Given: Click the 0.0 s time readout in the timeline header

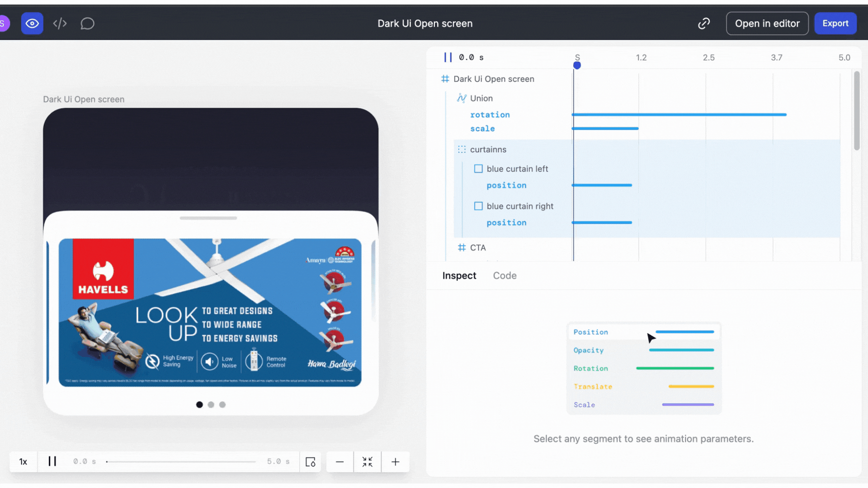Looking at the screenshot, I should [471, 57].
